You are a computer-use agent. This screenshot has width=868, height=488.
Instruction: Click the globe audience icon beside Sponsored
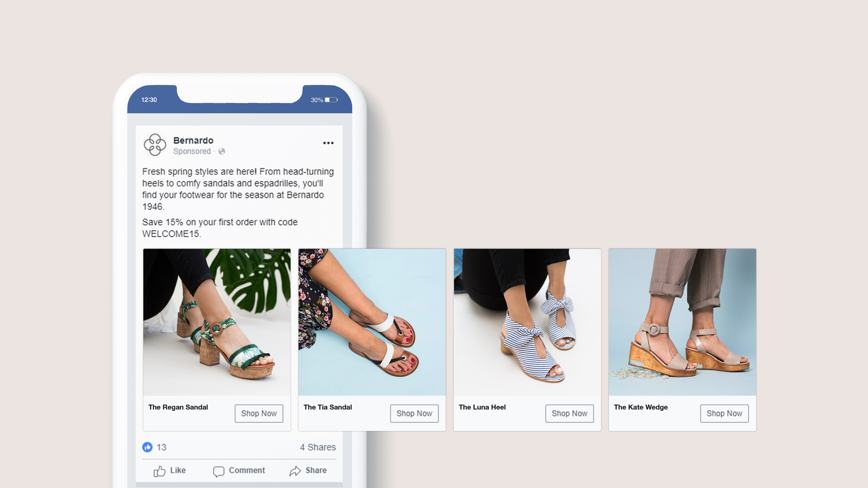[222, 151]
